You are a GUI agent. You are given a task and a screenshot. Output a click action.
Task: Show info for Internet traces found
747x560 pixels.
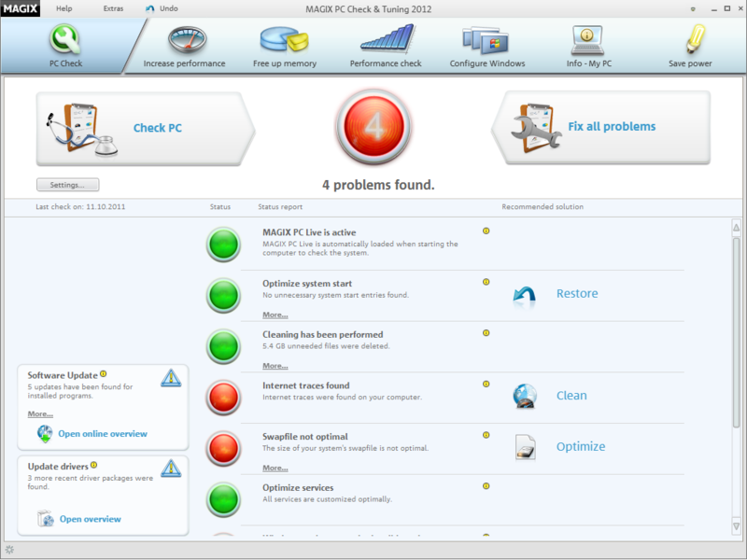(486, 384)
